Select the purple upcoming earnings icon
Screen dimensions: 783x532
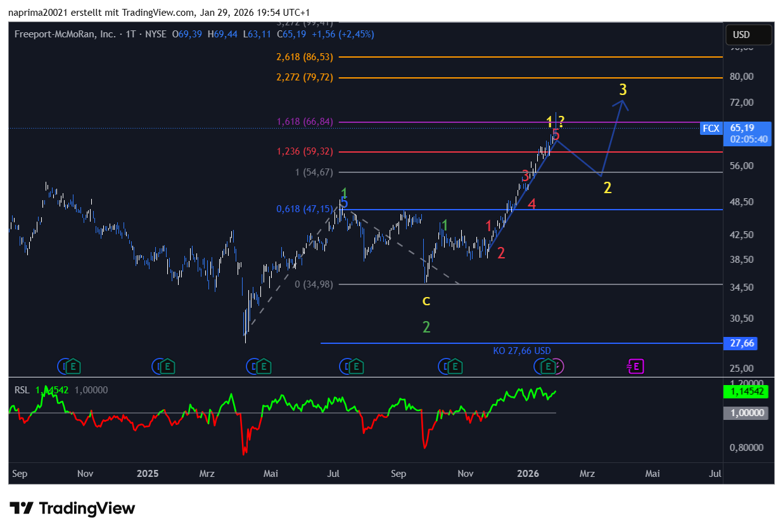635,365
